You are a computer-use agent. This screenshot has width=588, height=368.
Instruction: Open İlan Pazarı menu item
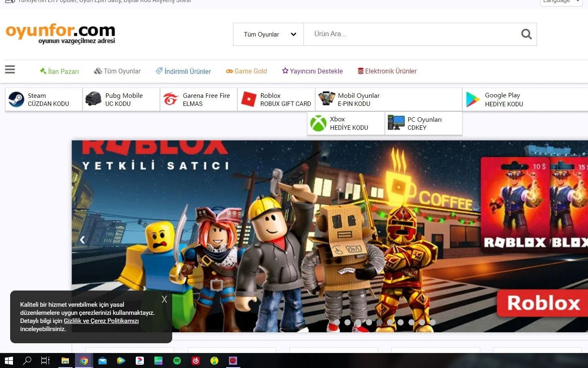point(59,71)
